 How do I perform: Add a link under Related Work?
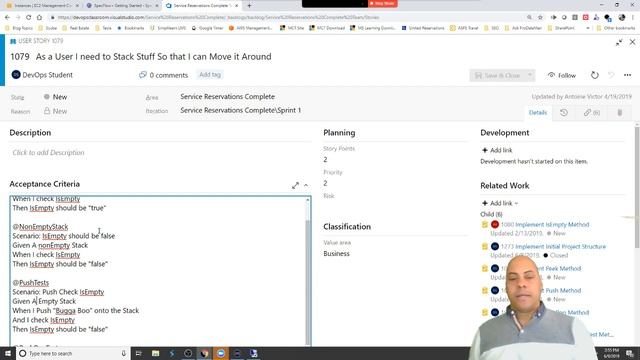coord(500,203)
